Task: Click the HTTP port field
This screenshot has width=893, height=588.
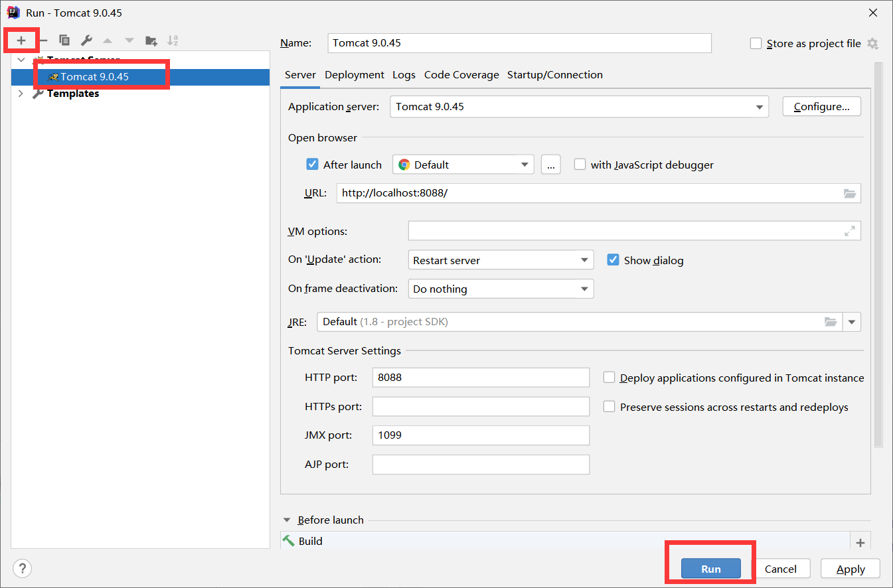Action: [x=481, y=377]
